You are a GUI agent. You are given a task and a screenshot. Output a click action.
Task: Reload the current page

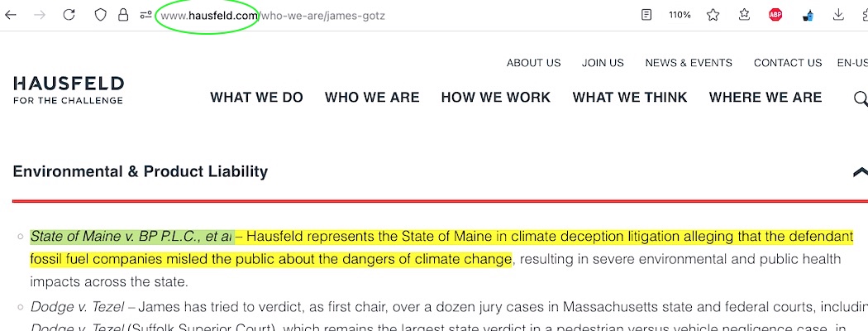coord(69,15)
